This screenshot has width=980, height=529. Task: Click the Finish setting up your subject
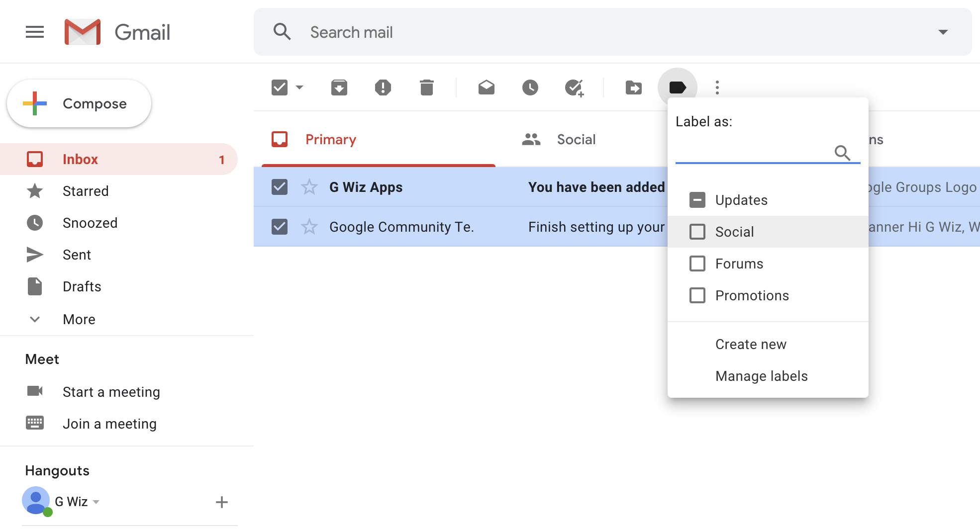tap(596, 227)
